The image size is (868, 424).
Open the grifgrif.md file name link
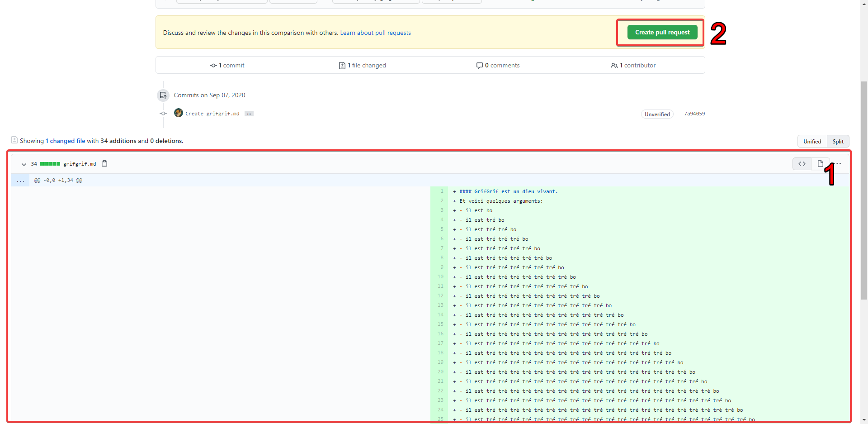coord(80,164)
